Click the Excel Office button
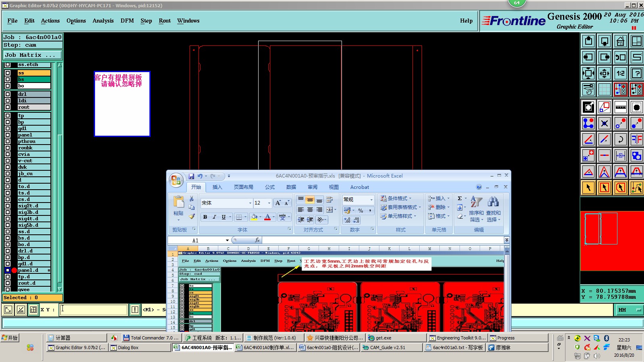Viewport: 644px width, 362px height. (176, 180)
